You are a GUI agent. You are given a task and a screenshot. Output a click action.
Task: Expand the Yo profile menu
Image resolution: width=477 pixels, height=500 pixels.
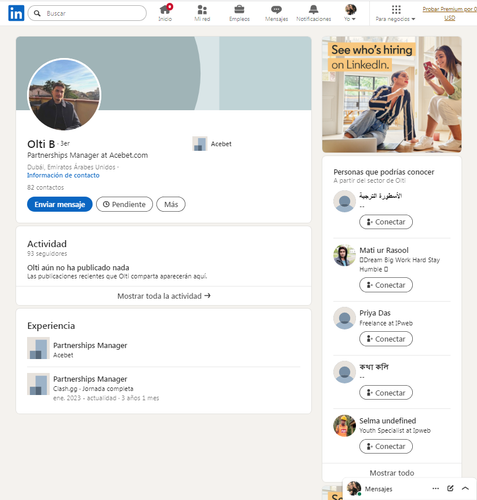click(x=350, y=13)
